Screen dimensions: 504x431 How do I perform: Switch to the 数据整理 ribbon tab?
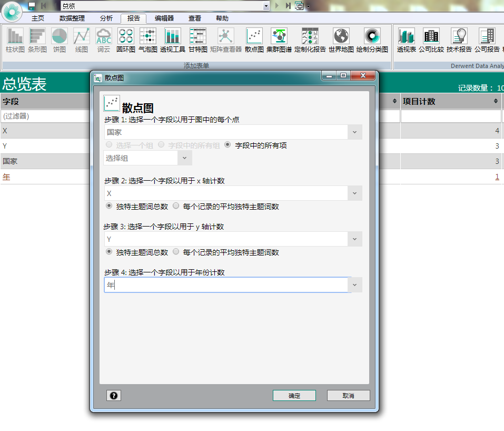click(72, 18)
